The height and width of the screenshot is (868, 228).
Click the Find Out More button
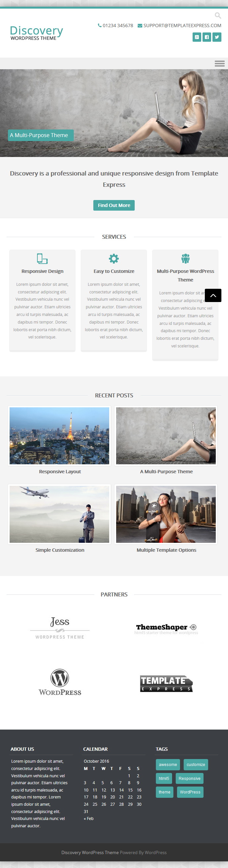tap(114, 205)
